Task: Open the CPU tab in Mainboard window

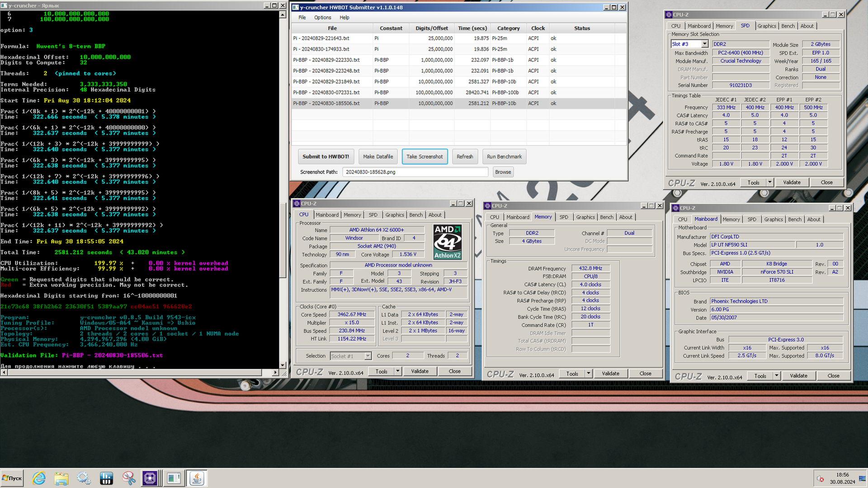Action: coord(683,220)
